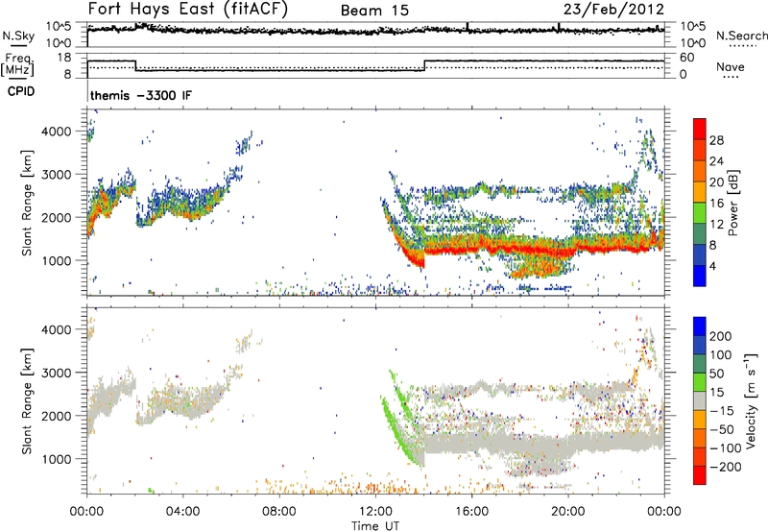Click the "16:00" time tick label
Screen dimensions: 768x532
tap(471, 512)
